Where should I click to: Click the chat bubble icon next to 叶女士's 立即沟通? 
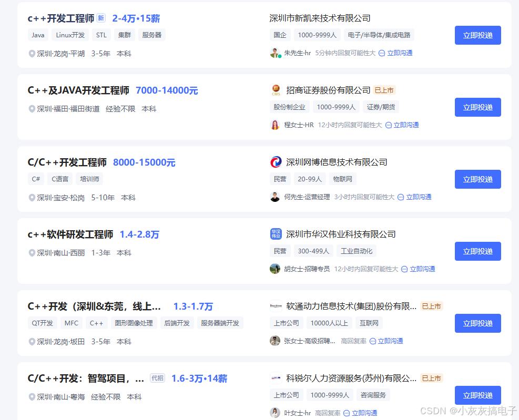(345, 413)
